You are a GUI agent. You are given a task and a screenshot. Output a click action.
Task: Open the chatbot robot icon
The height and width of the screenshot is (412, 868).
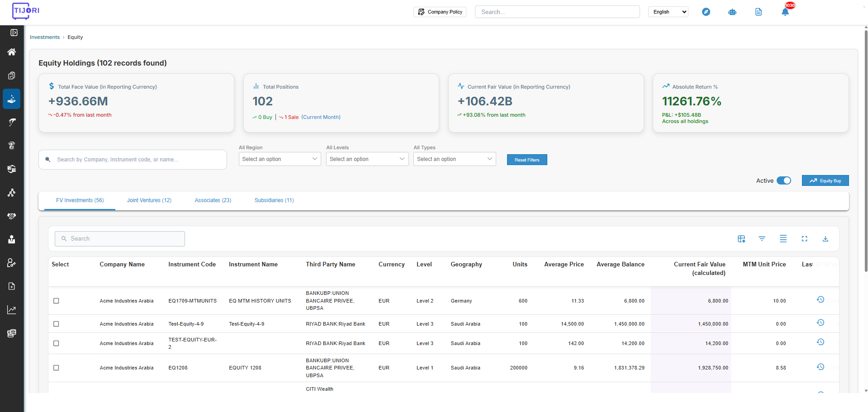732,12
